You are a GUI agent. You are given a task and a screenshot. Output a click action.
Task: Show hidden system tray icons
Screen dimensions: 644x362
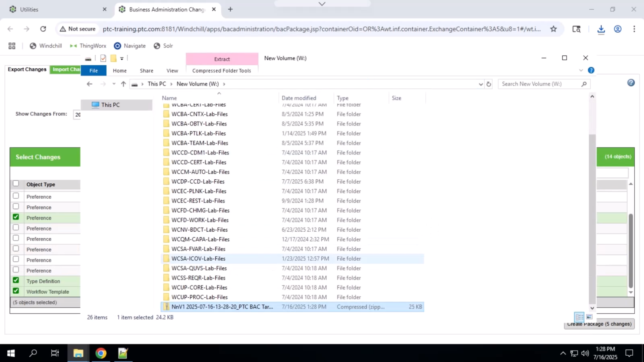563,353
